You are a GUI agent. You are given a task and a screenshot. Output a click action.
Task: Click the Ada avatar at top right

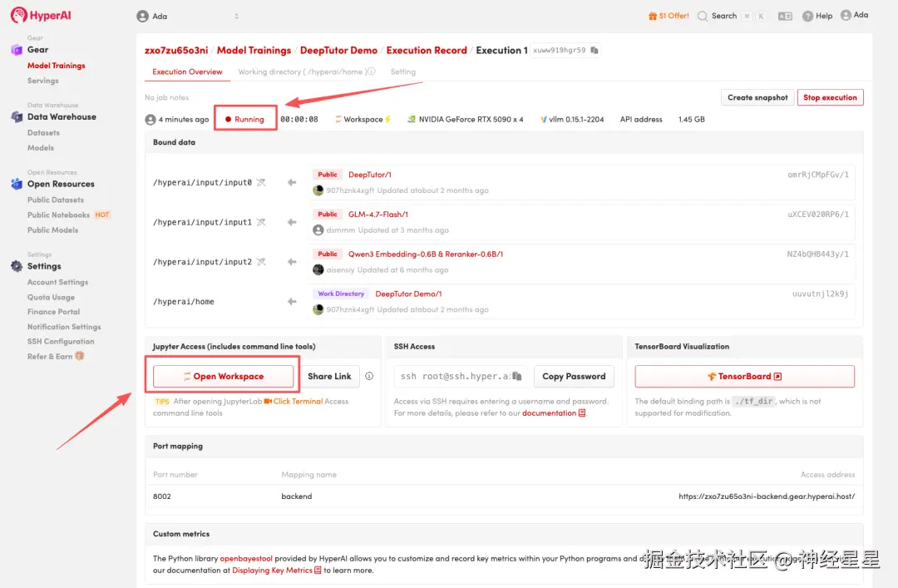tap(846, 15)
